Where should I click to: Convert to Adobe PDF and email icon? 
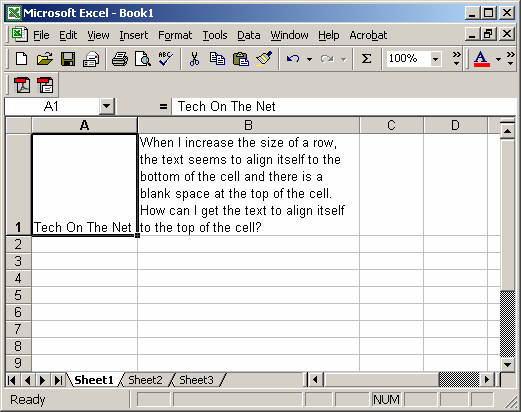[x=45, y=85]
